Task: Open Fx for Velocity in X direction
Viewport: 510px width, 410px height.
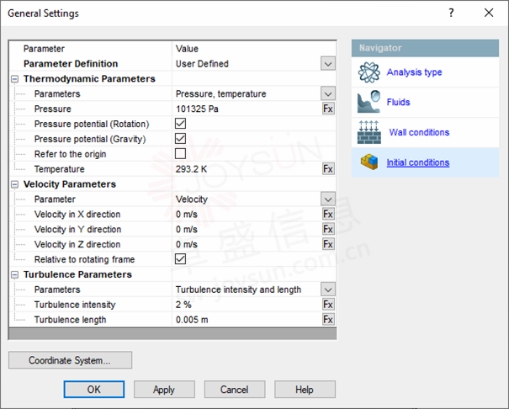Action: click(328, 214)
